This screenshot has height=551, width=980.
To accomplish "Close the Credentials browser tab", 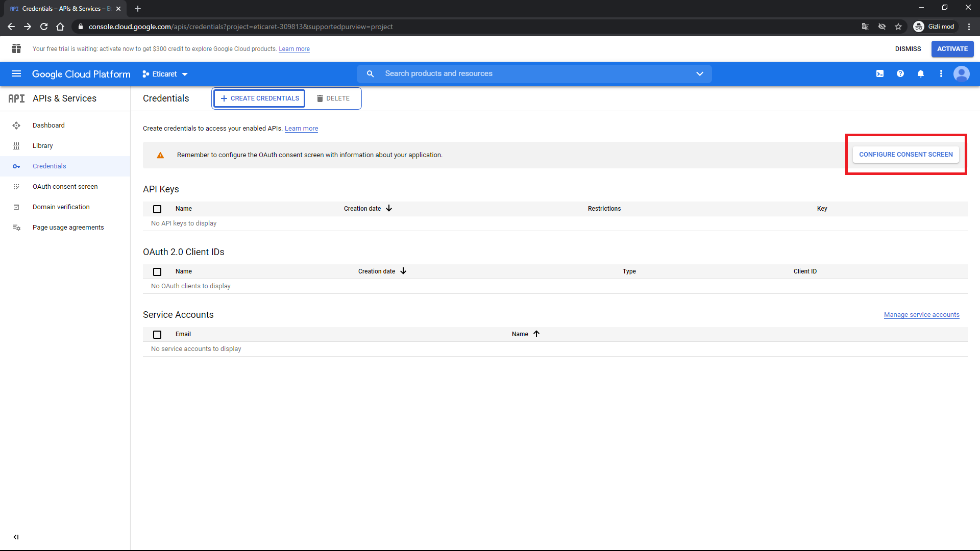I will point(118,9).
